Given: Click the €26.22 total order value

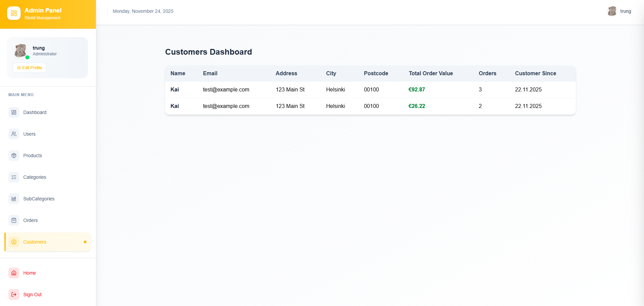Looking at the screenshot, I should coord(416,106).
